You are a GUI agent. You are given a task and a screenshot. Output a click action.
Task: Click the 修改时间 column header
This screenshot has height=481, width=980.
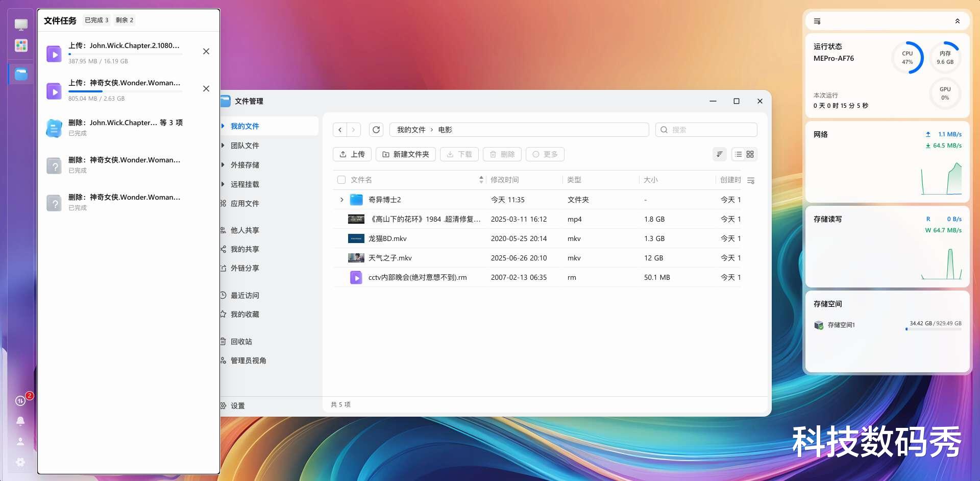(504, 180)
